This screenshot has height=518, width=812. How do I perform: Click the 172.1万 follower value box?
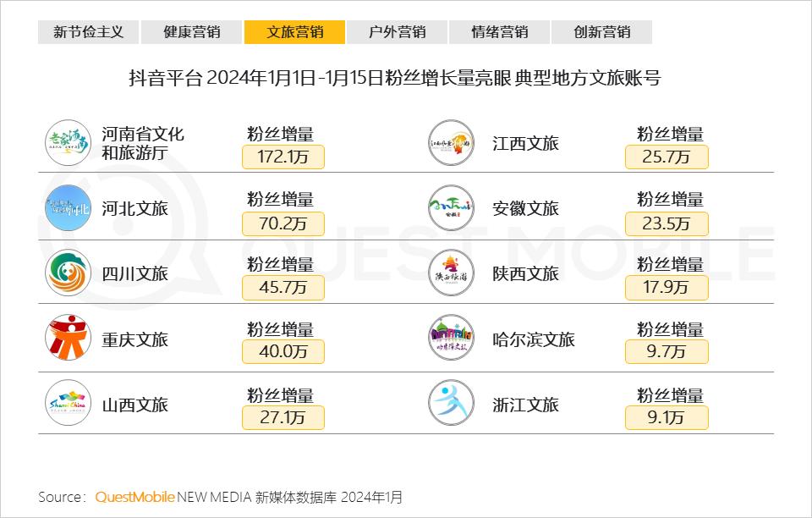[283, 157]
